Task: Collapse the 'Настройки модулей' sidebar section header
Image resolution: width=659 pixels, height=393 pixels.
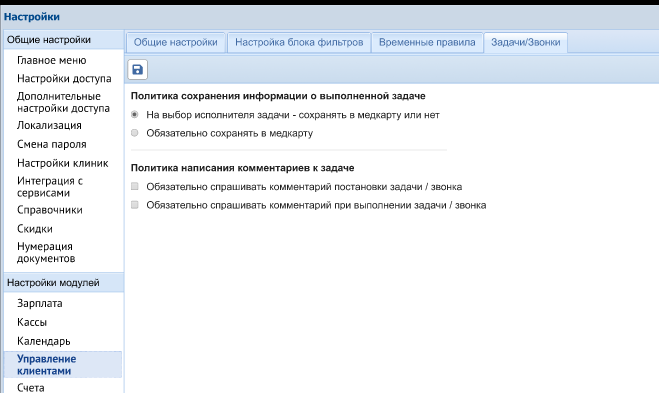Action: [63, 282]
